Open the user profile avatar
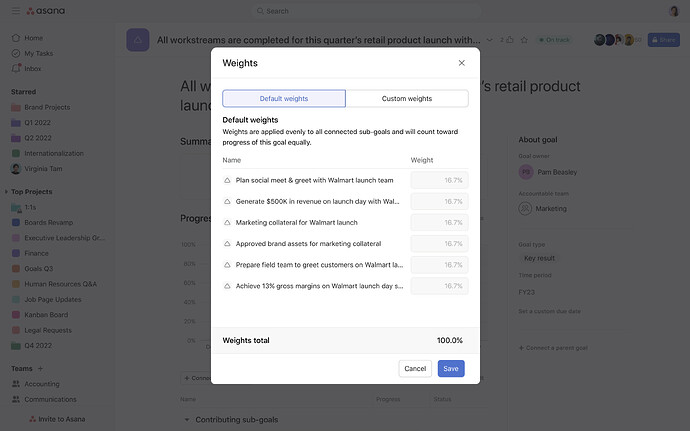The height and width of the screenshot is (431, 690). [674, 11]
